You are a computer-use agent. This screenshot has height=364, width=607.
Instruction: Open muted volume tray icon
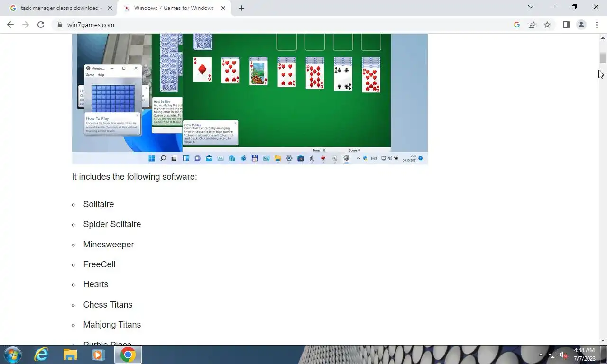[x=563, y=355]
